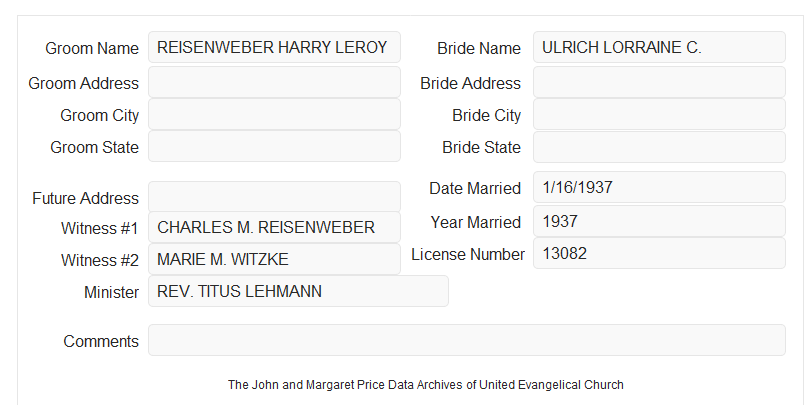This screenshot has width=805, height=405.
Task: Click the Groom Name label
Action: (x=92, y=48)
